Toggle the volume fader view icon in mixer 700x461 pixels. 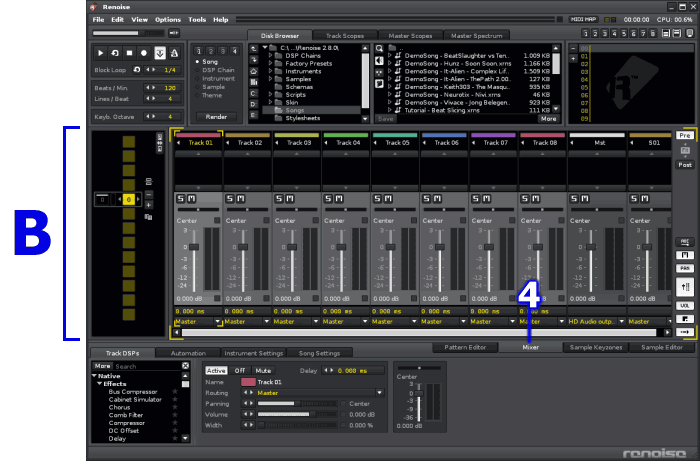pos(685,287)
